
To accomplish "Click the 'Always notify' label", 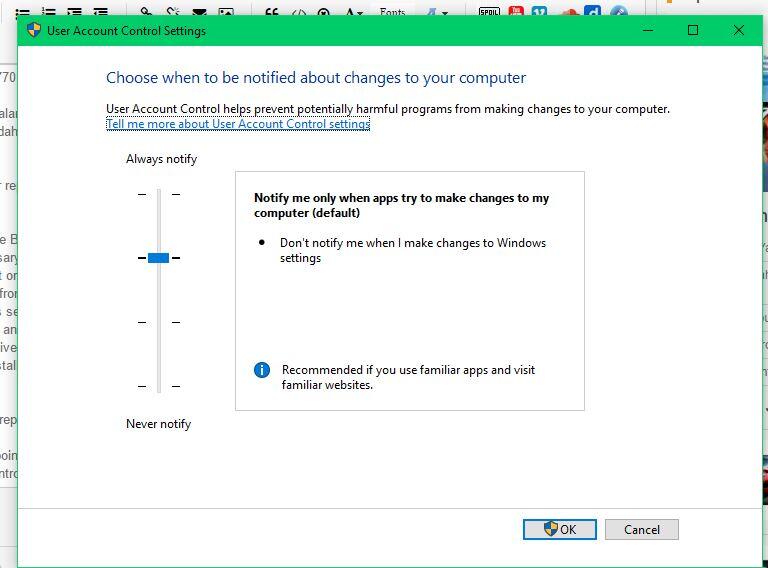I will (x=161, y=159).
